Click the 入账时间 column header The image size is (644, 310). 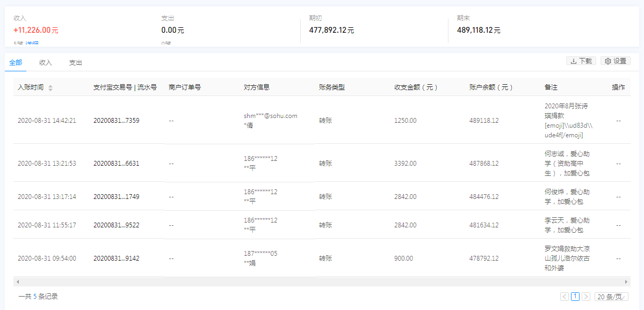click(x=31, y=88)
